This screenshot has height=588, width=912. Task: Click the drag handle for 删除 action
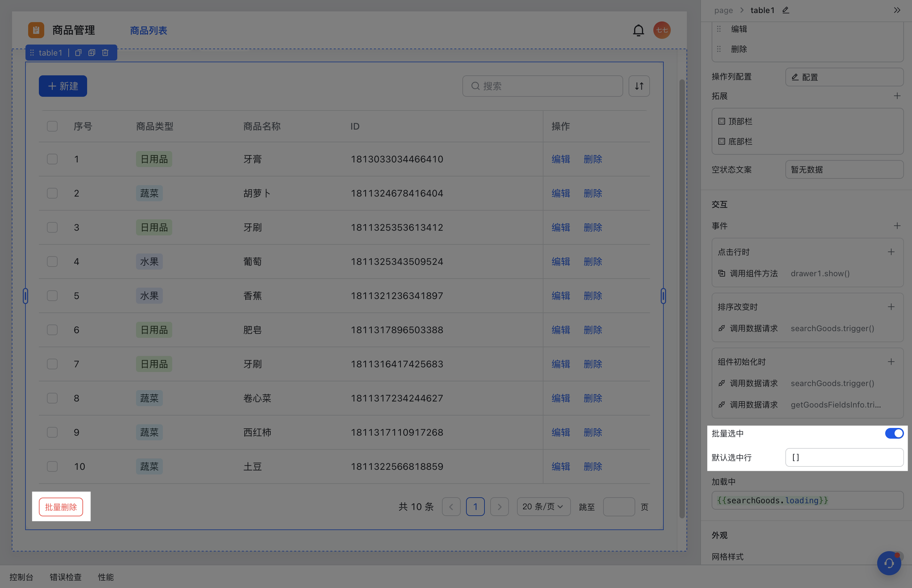(719, 49)
